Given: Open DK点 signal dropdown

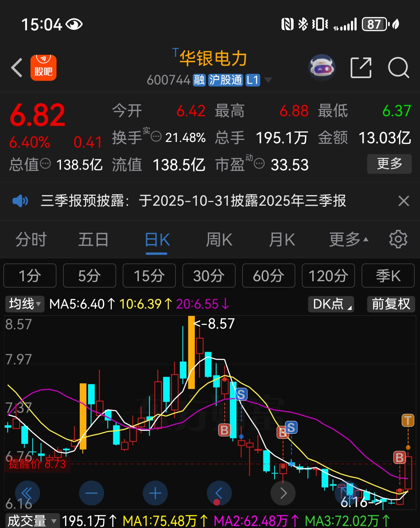Looking at the screenshot, I should point(331,304).
